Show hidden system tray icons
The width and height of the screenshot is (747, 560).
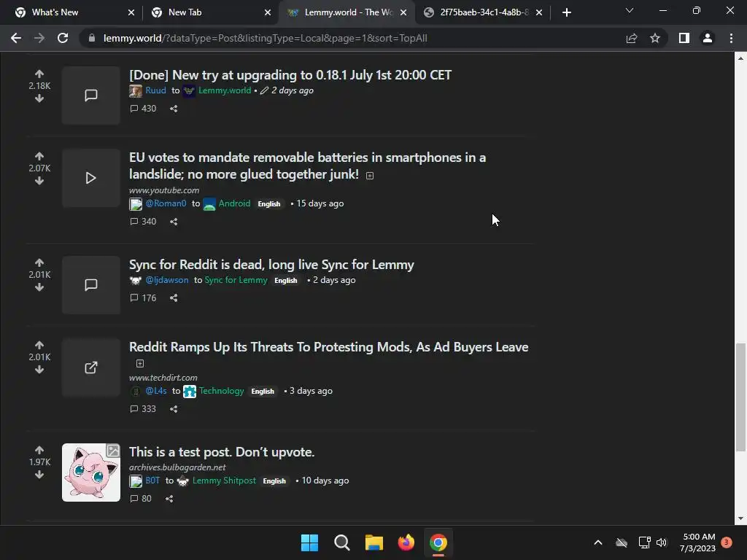click(598, 542)
